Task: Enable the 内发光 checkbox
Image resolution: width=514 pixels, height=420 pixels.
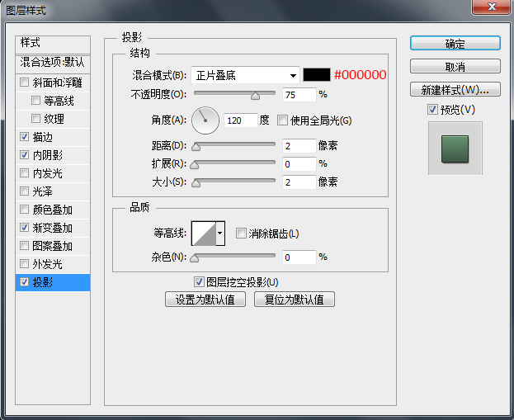Action: [x=24, y=172]
